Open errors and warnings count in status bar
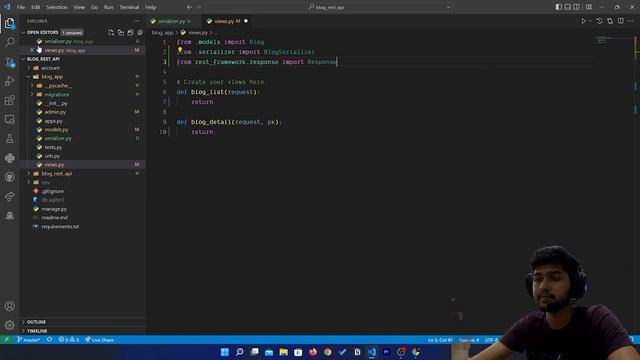The width and height of the screenshot is (640, 360). click(69, 340)
